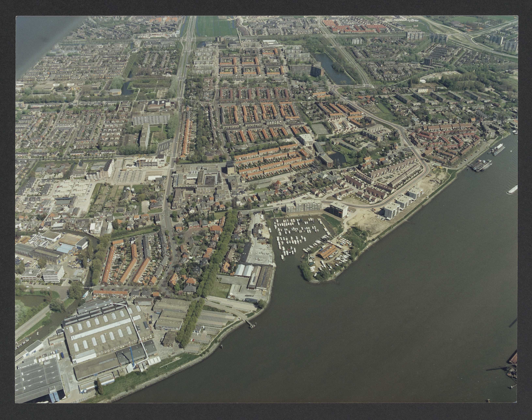Click the round building beside the pond
Screen dimensions: 532x420
point(115,92)
